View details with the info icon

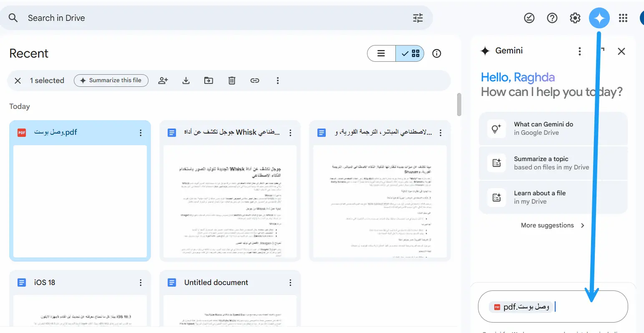pos(436,53)
